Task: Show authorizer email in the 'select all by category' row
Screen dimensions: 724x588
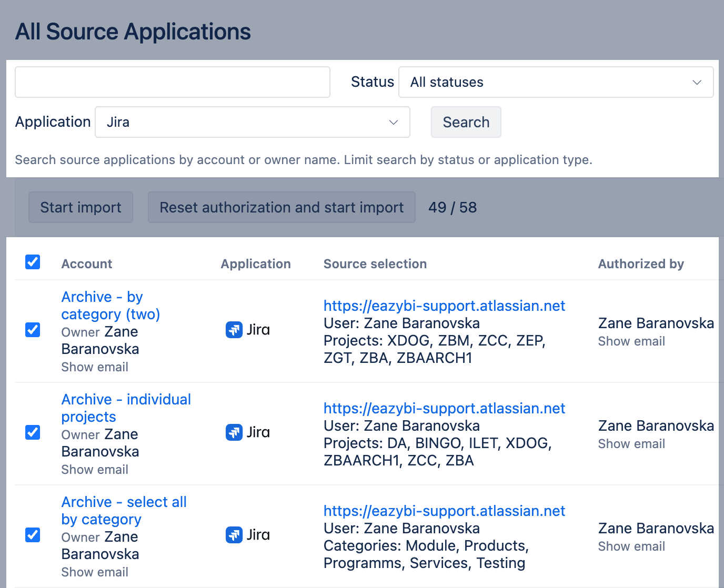Action: [x=631, y=546]
